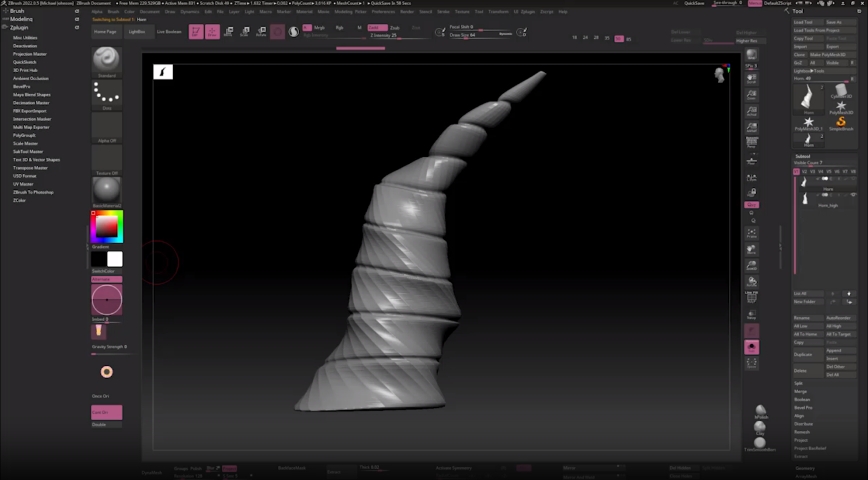This screenshot has height=480, width=868.
Task: Open the Zscript menu
Action: (x=547, y=12)
